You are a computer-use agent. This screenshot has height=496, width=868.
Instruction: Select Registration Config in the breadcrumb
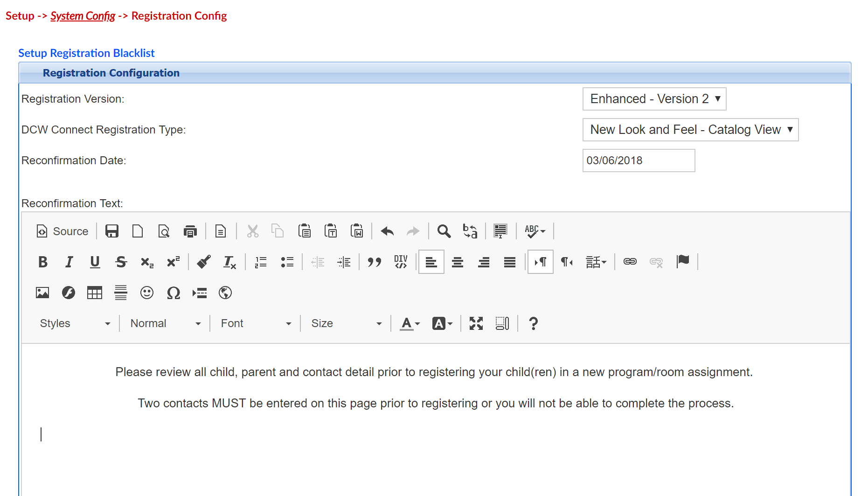[179, 15]
